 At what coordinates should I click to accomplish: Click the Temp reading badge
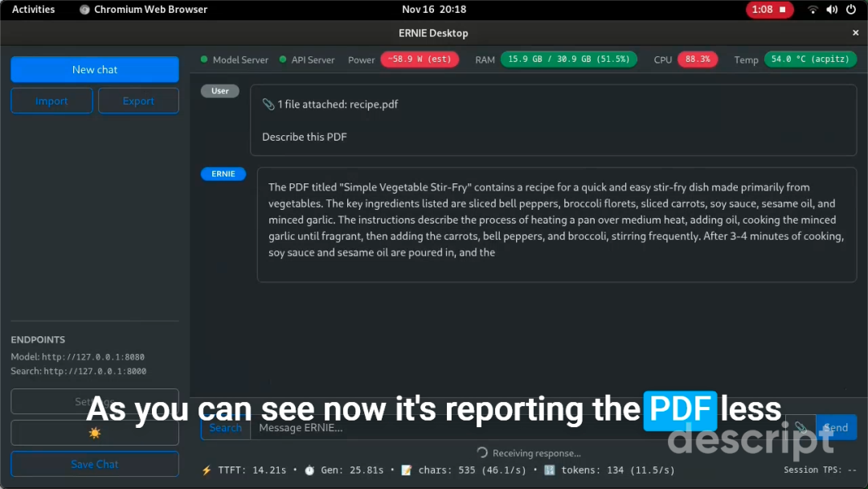click(810, 60)
